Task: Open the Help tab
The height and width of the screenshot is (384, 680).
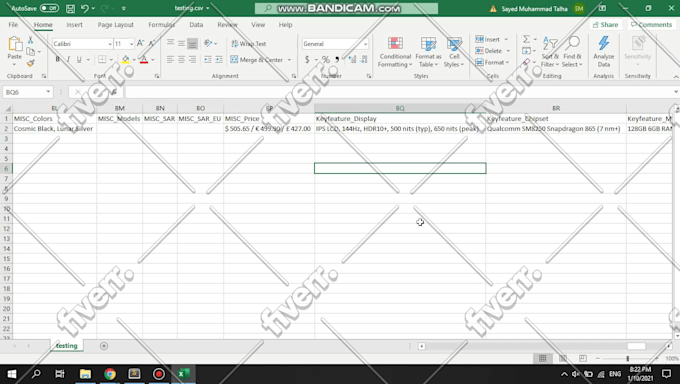Action: click(x=285, y=25)
